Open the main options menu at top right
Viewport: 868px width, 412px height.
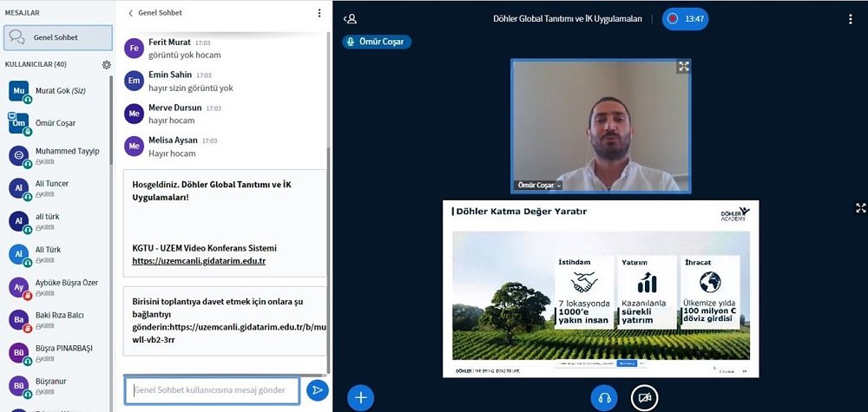pos(850,18)
